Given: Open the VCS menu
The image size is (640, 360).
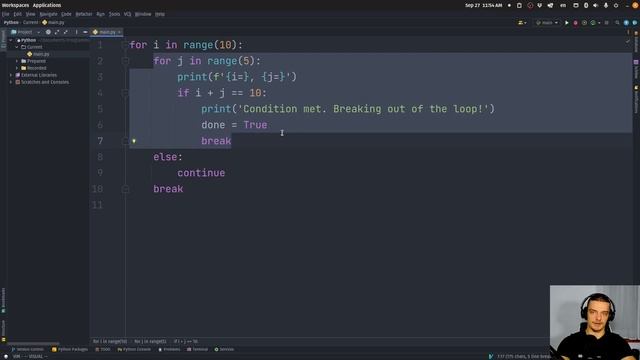Looking at the screenshot, I should (x=127, y=14).
